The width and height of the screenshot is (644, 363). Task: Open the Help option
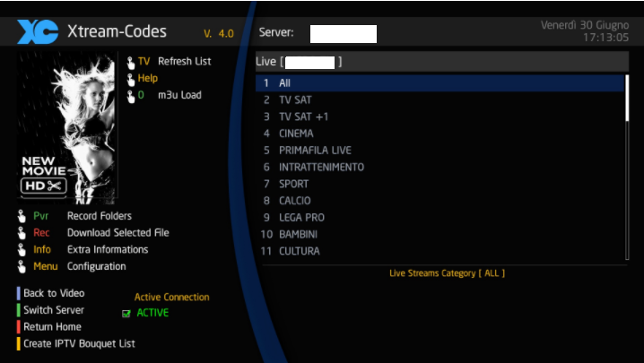coord(148,78)
